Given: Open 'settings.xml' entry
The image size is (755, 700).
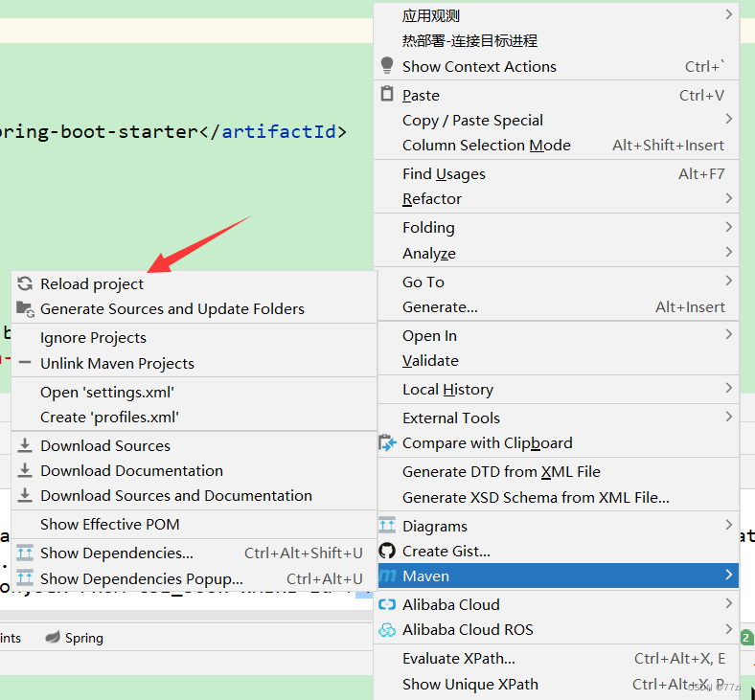Looking at the screenshot, I should (194, 392).
